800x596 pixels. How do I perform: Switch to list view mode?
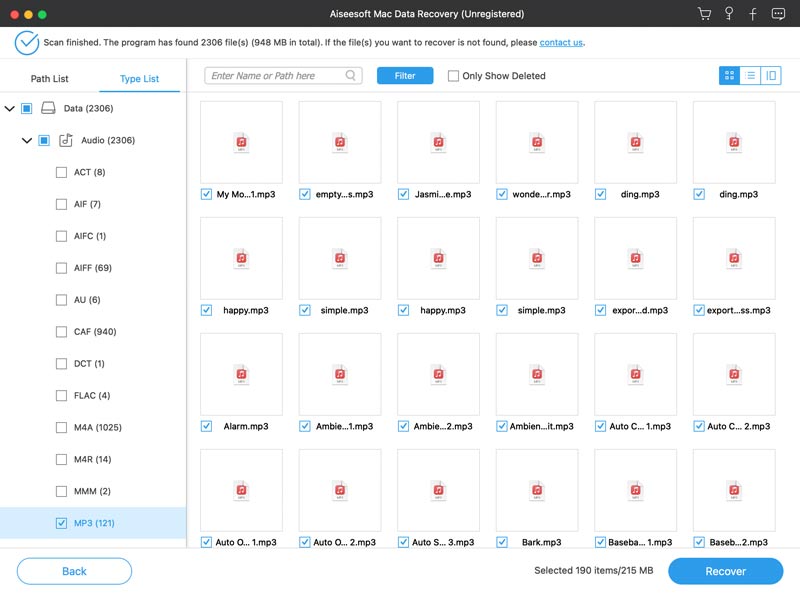tap(750, 75)
